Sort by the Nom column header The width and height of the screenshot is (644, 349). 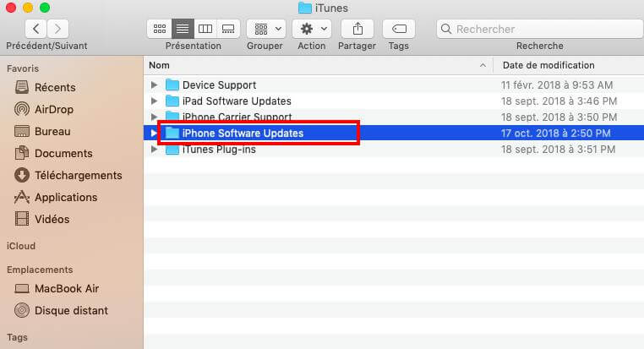click(x=159, y=65)
